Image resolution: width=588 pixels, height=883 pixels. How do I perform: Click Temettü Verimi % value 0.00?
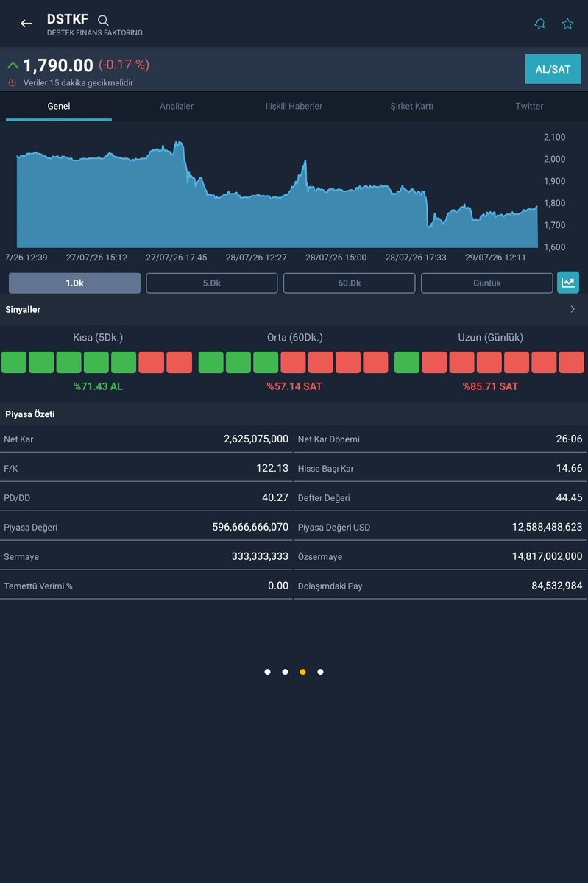278,586
